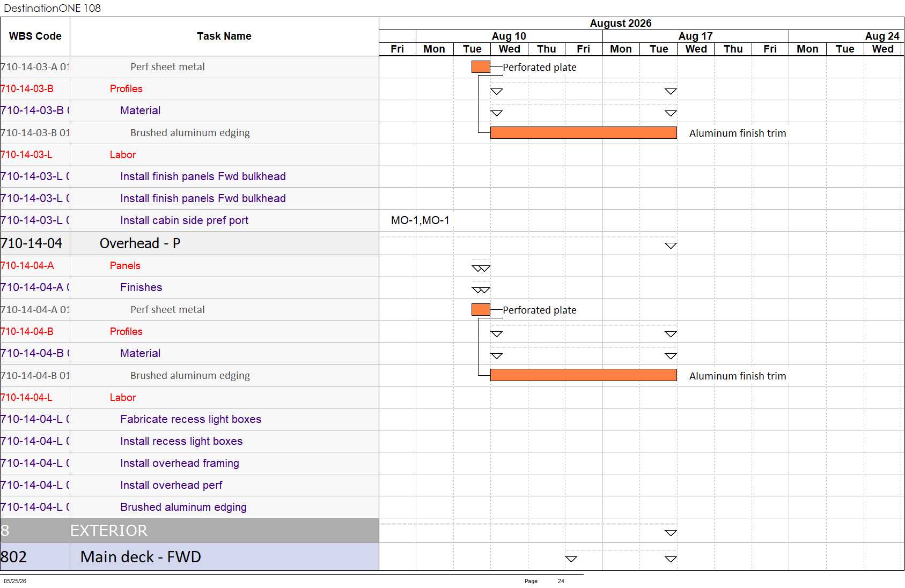Screen dimensions: 905x588
Task: Click the WBS Code column header
Action: (35, 36)
